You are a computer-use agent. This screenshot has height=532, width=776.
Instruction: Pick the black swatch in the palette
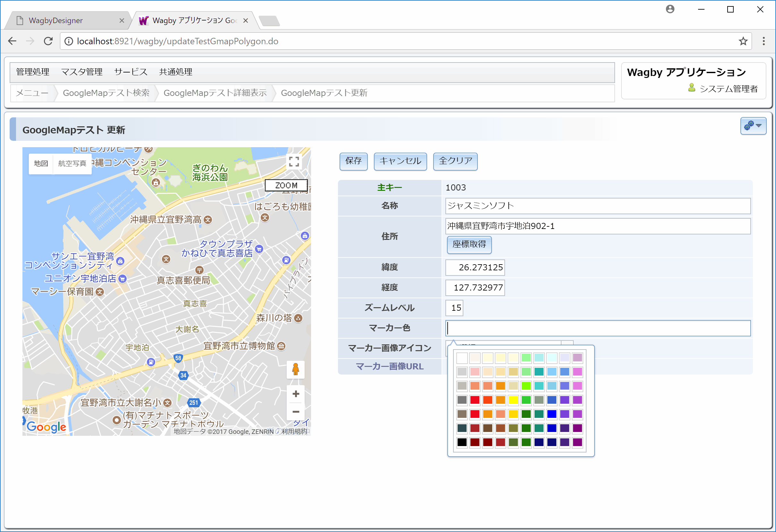pyautogui.click(x=462, y=442)
